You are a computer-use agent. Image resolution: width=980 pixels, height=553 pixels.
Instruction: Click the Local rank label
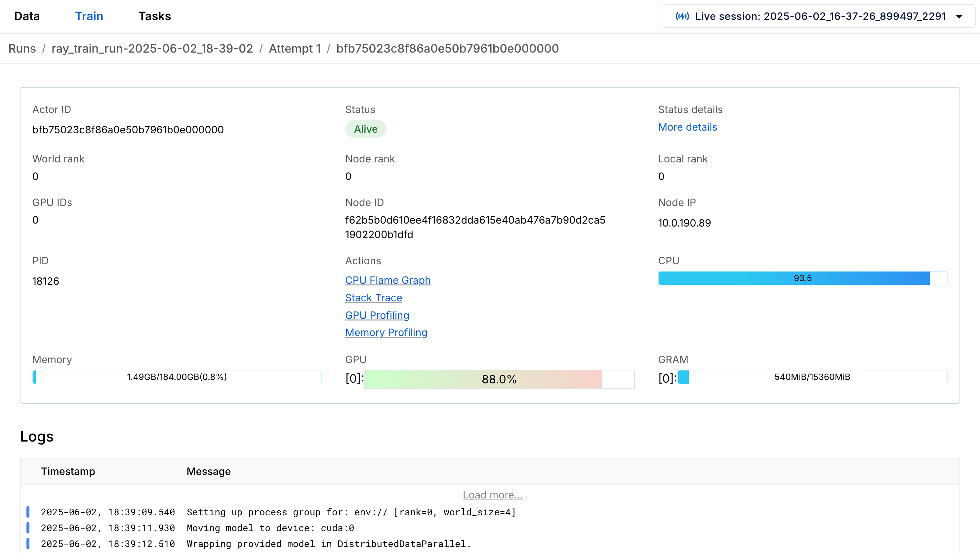pos(683,159)
